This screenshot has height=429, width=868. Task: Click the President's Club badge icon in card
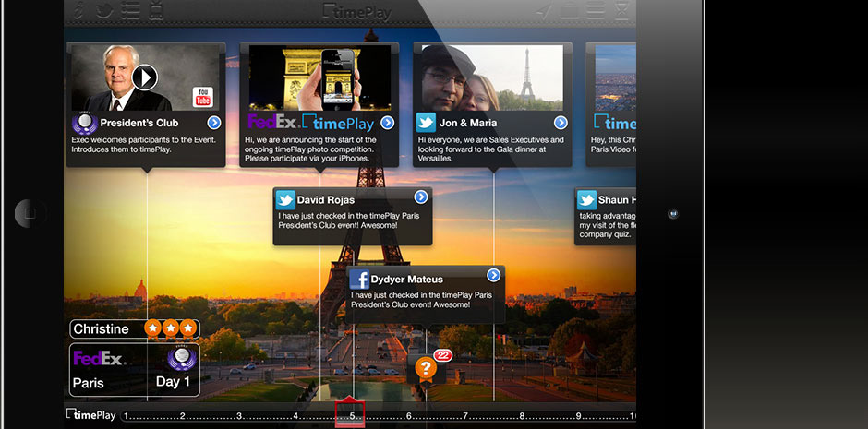point(85,124)
